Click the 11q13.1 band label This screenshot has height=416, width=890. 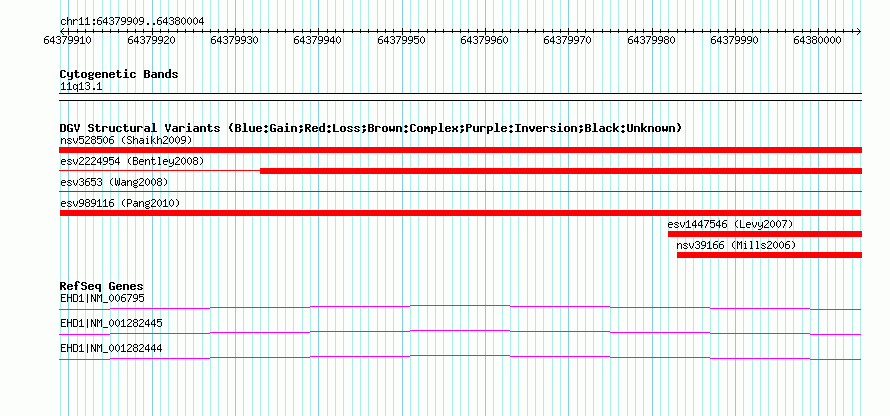[x=81, y=87]
